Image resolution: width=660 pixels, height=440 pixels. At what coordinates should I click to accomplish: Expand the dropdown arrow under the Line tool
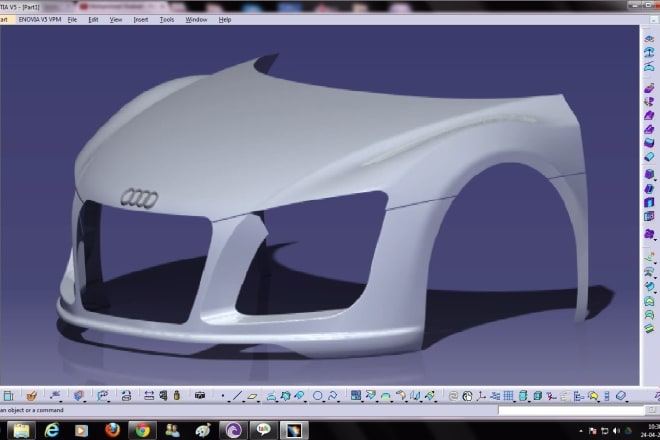243,401
